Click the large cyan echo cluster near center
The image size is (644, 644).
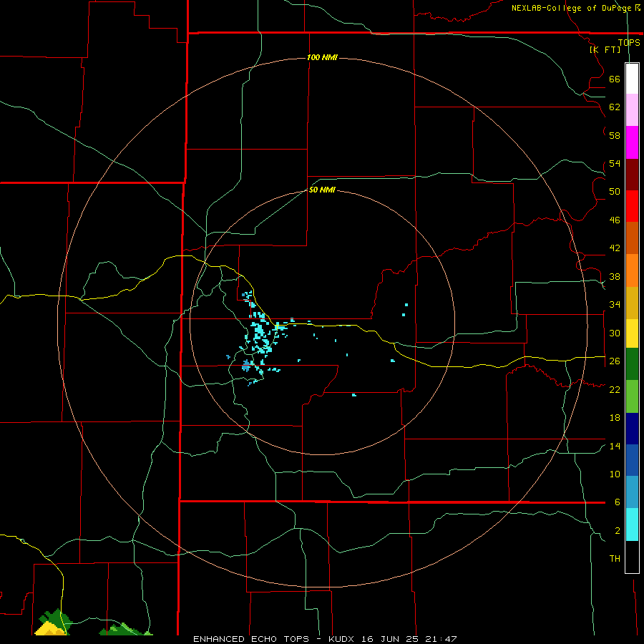point(261,336)
